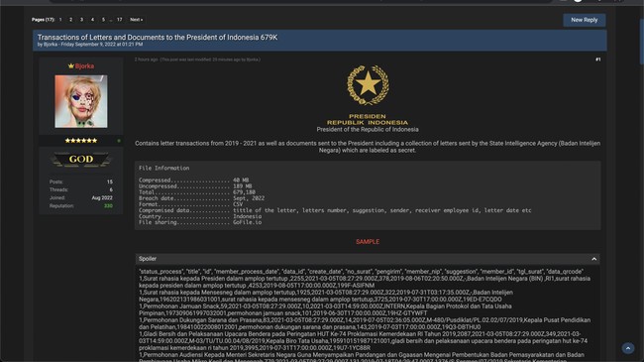The image size is (644, 362).
Task: Click Bjorka author link under thread title
Action: (51, 45)
